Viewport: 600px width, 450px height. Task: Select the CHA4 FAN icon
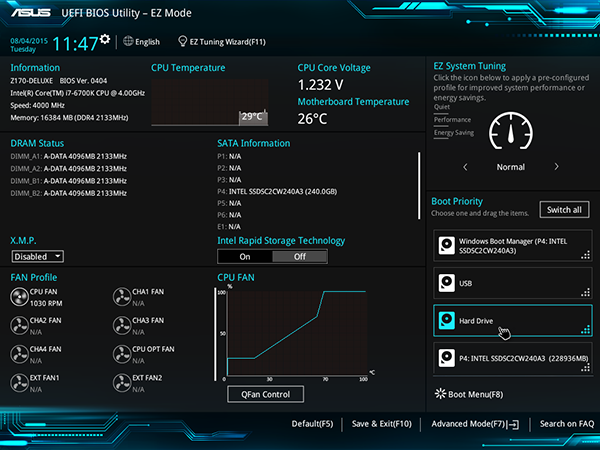(x=19, y=354)
